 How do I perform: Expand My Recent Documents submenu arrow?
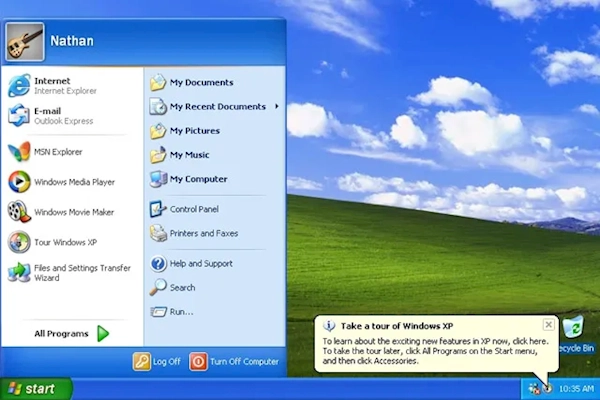pos(277,107)
